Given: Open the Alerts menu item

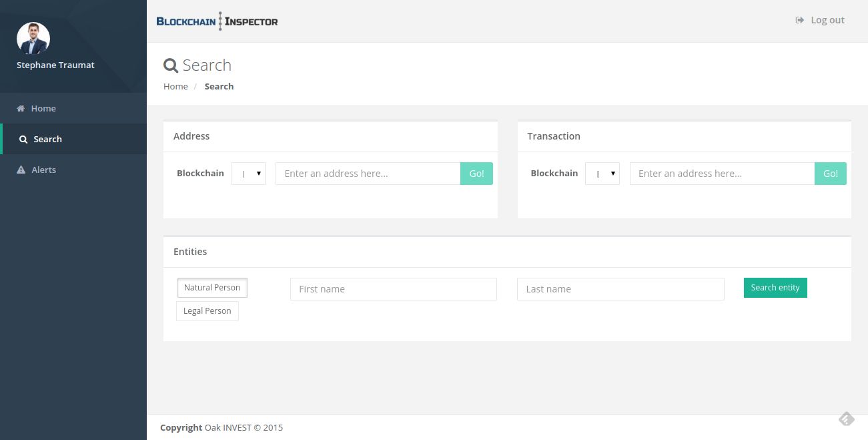Looking at the screenshot, I should (x=44, y=170).
